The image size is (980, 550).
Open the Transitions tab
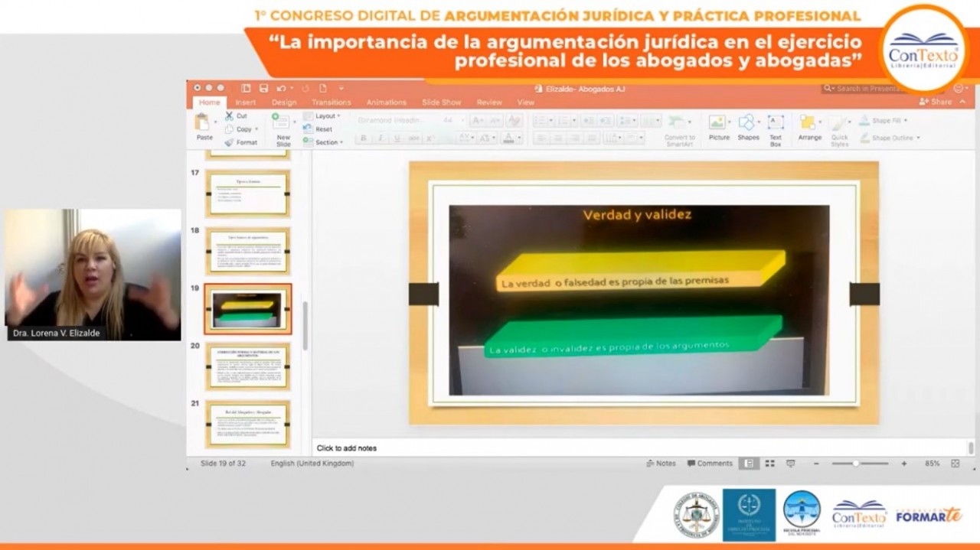coord(331,103)
